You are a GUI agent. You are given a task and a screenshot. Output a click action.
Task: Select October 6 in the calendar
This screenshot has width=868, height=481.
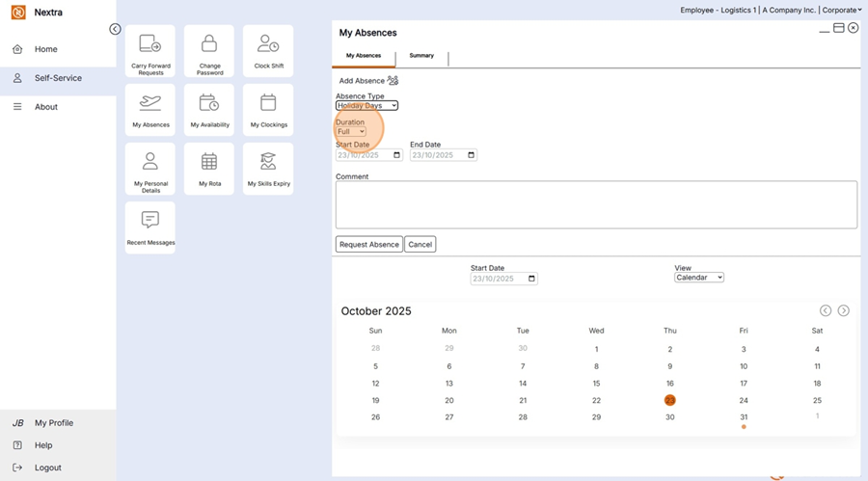tap(448, 366)
